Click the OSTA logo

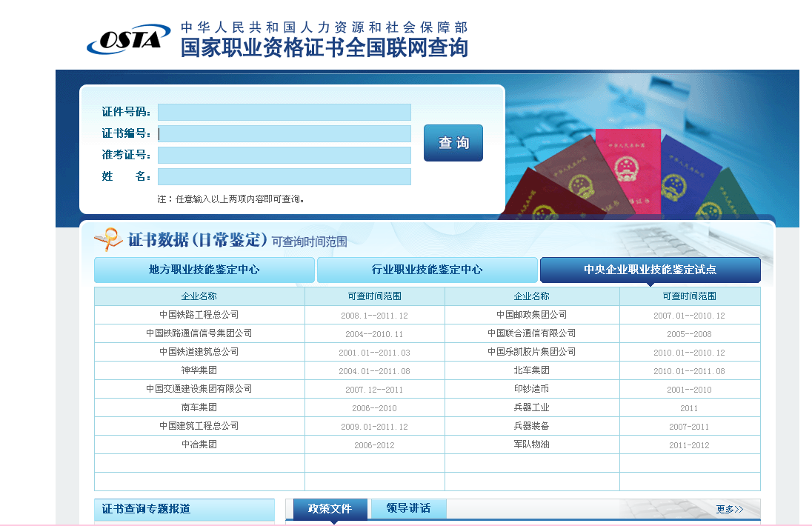(x=124, y=39)
